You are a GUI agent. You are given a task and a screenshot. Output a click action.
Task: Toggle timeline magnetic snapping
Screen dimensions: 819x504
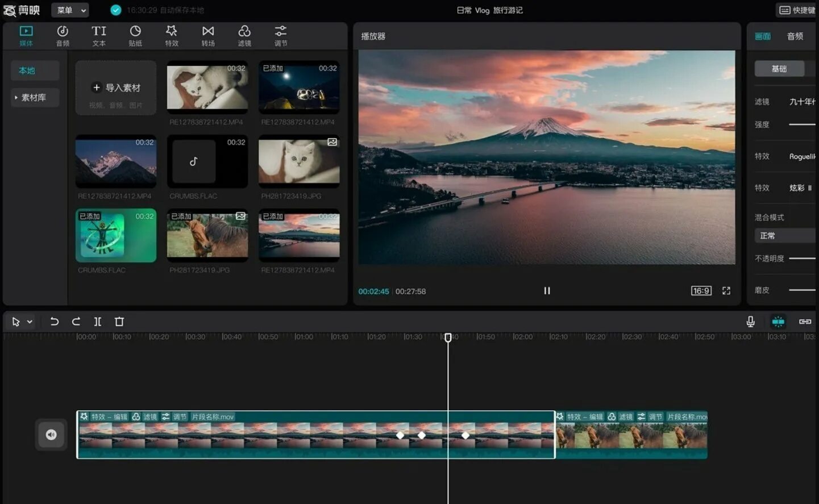click(x=778, y=322)
